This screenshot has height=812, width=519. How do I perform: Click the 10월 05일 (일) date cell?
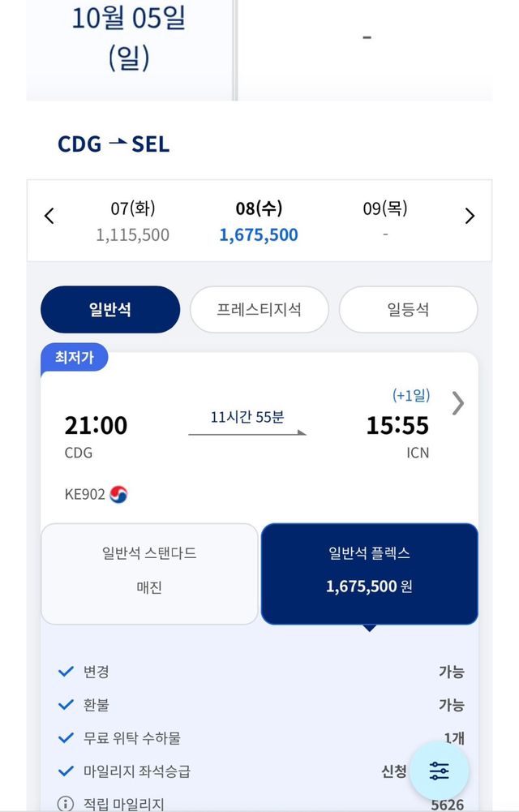(128, 39)
